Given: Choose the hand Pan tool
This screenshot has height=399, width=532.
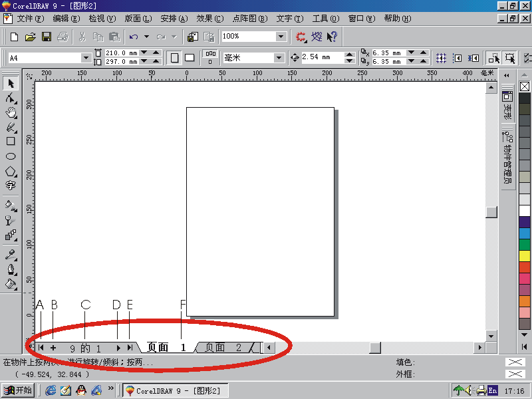Looking at the screenshot, I should 11,112.
